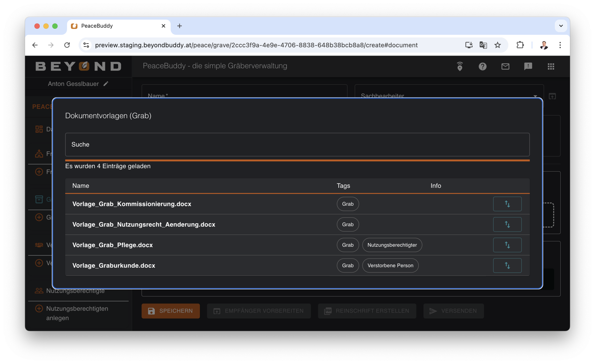
Task: Sort the templates by the Name column header
Action: [81, 186]
